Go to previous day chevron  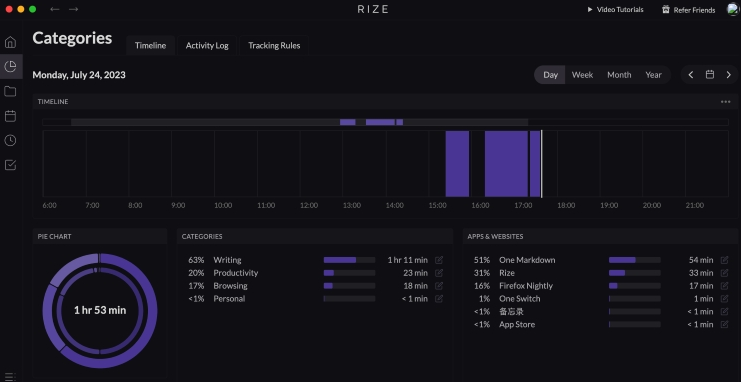pos(691,75)
